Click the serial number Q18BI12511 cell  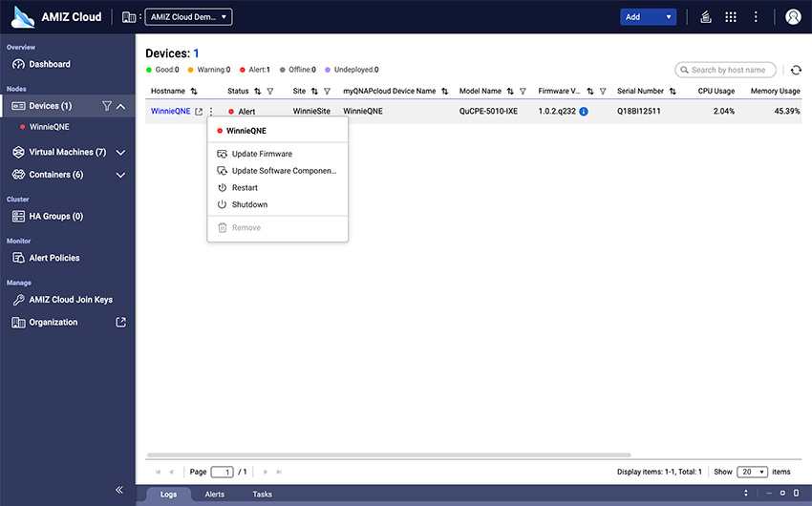pos(638,112)
